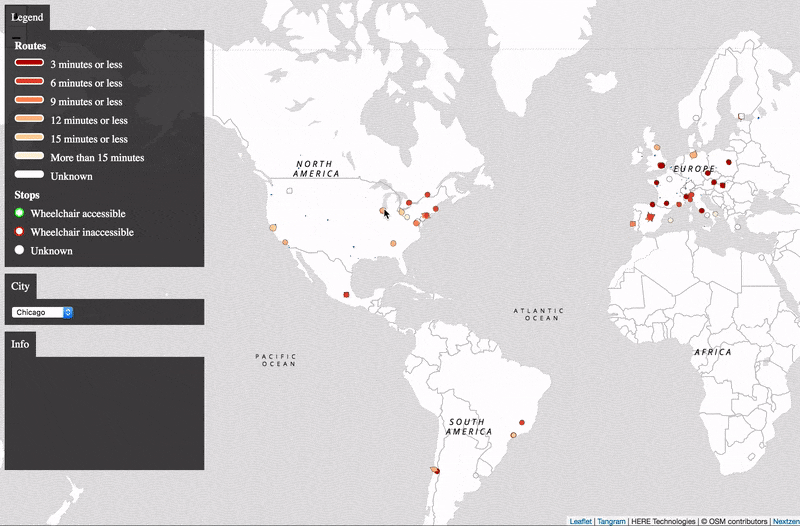Select the Atlanta area marker in southeast US
Viewport: 800px width, 526px height.
(393, 243)
